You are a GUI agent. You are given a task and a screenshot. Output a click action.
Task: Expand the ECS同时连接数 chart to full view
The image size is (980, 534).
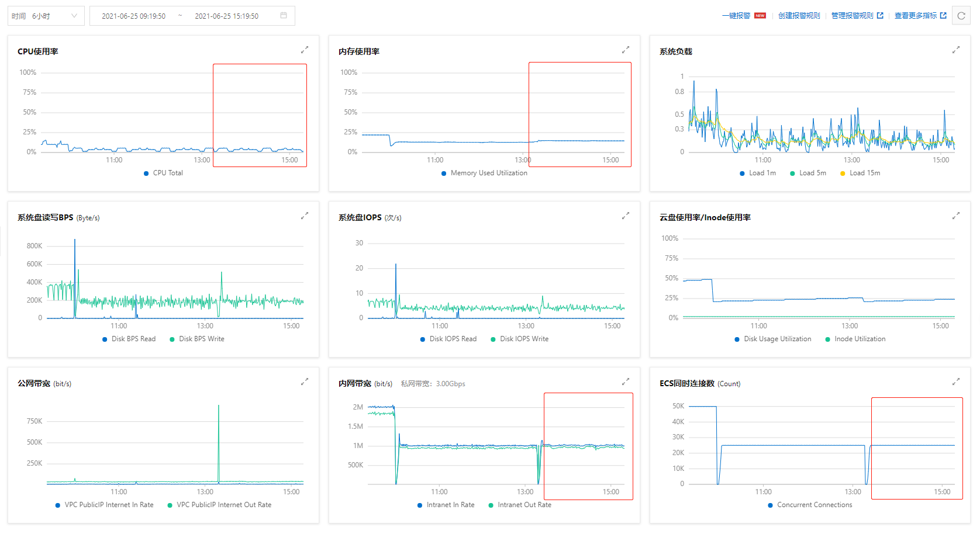956,382
